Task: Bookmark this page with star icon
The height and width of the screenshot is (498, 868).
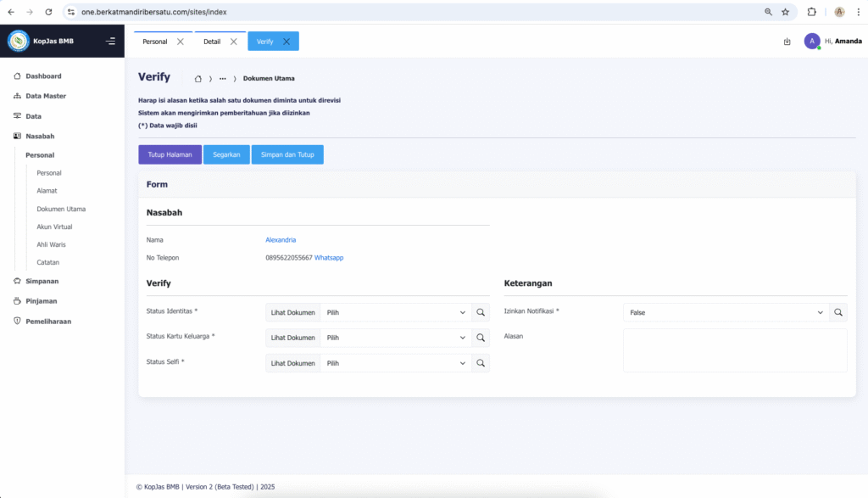Action: click(785, 12)
